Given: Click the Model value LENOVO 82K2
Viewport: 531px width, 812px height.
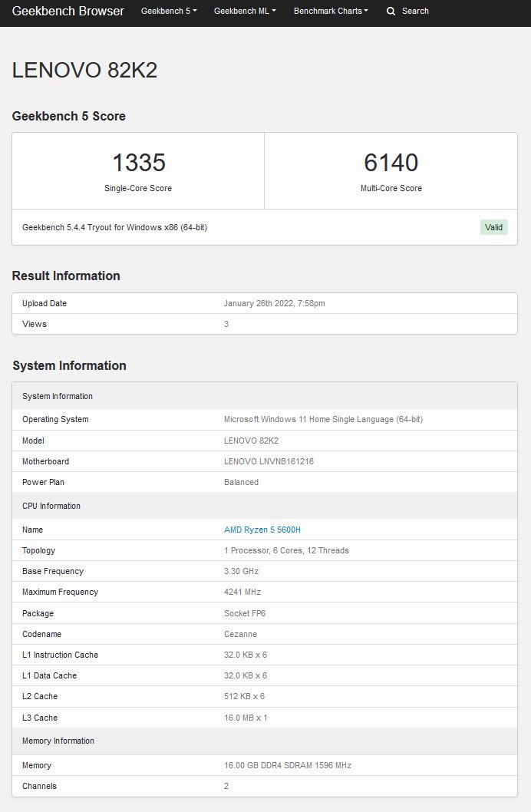Looking at the screenshot, I should [x=251, y=441].
